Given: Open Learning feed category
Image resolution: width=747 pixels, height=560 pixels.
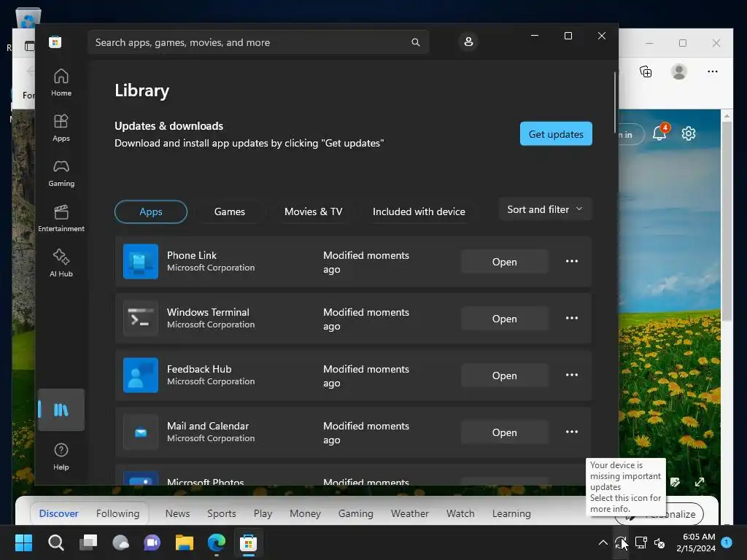Looking at the screenshot, I should click(511, 513).
